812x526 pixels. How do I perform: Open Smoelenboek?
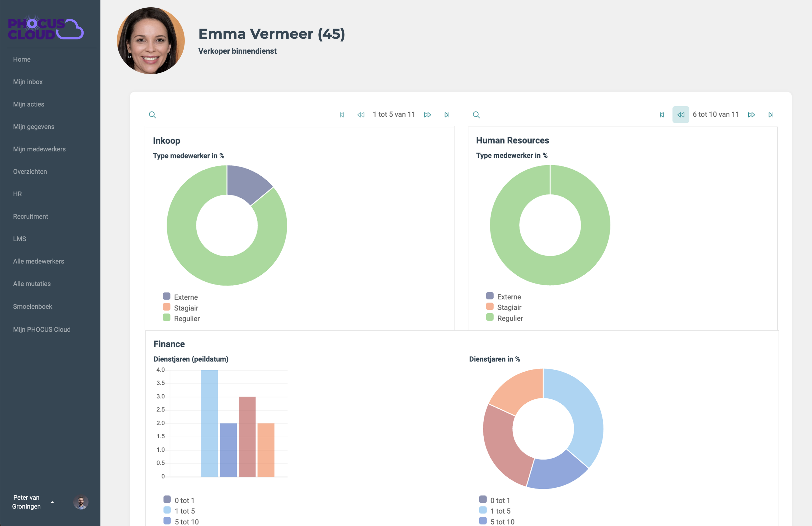point(33,306)
